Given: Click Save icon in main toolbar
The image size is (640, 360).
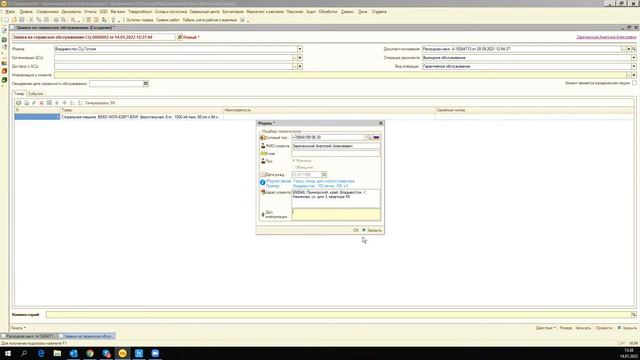Looking at the screenshot, I should point(22,20).
